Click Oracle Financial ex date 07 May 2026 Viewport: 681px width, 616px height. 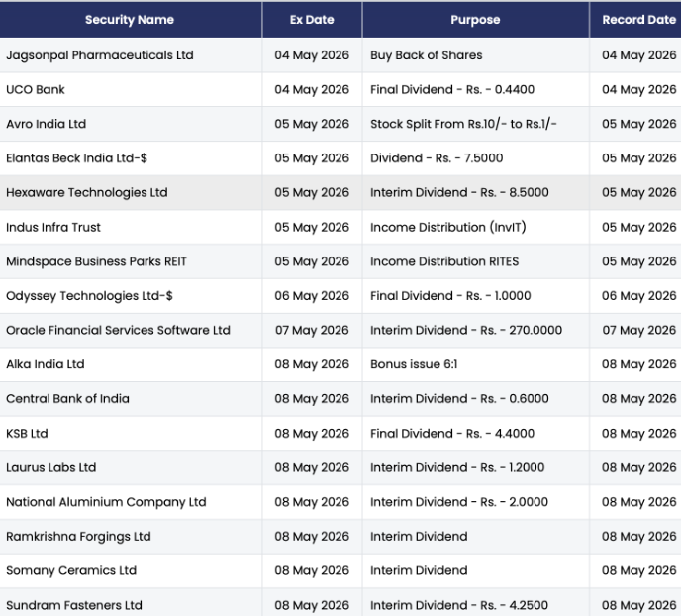click(312, 330)
